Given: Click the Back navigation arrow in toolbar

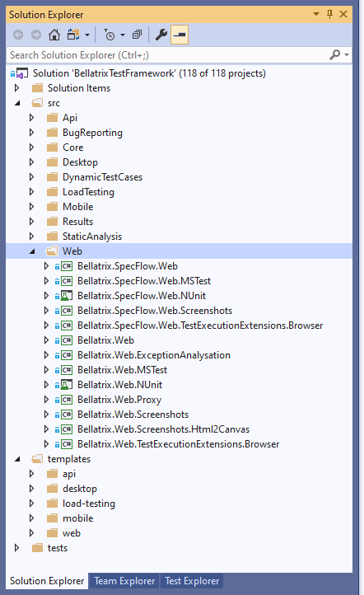Looking at the screenshot, I should coord(18,35).
